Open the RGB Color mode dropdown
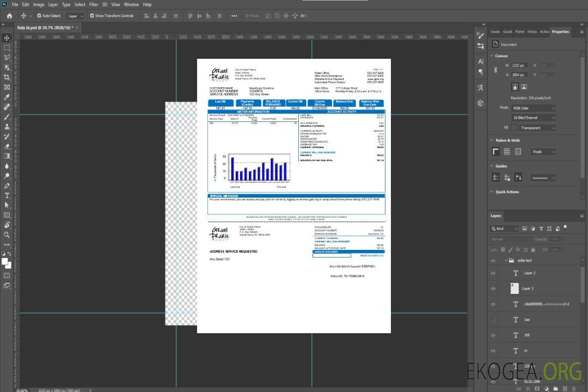 (534, 108)
